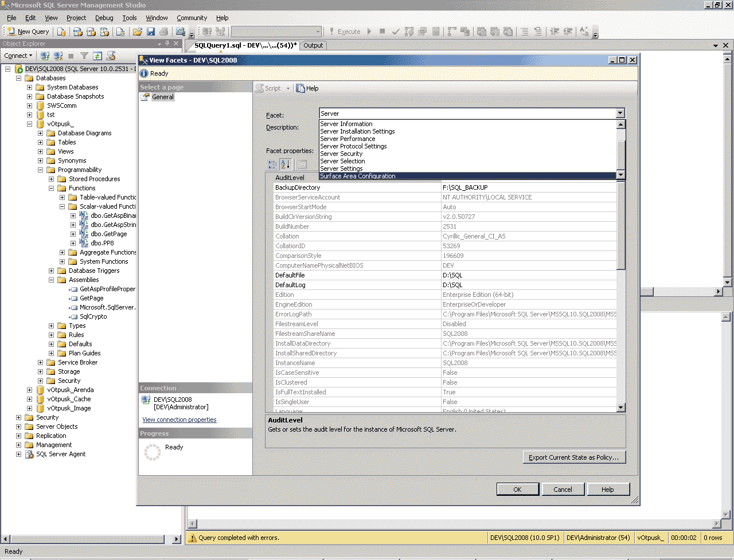Image resolution: width=734 pixels, height=560 pixels.
Task: Select dbo.GetPage scalar function
Action: pyautogui.click(x=108, y=234)
